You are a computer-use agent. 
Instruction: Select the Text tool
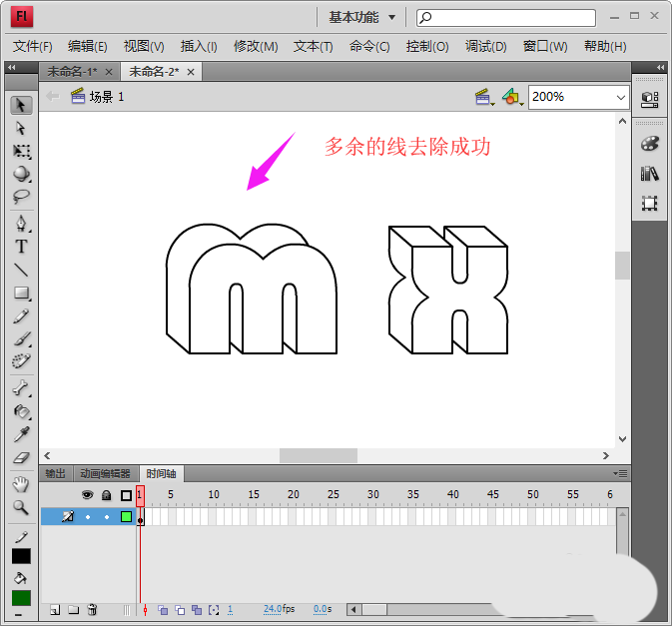click(21, 247)
